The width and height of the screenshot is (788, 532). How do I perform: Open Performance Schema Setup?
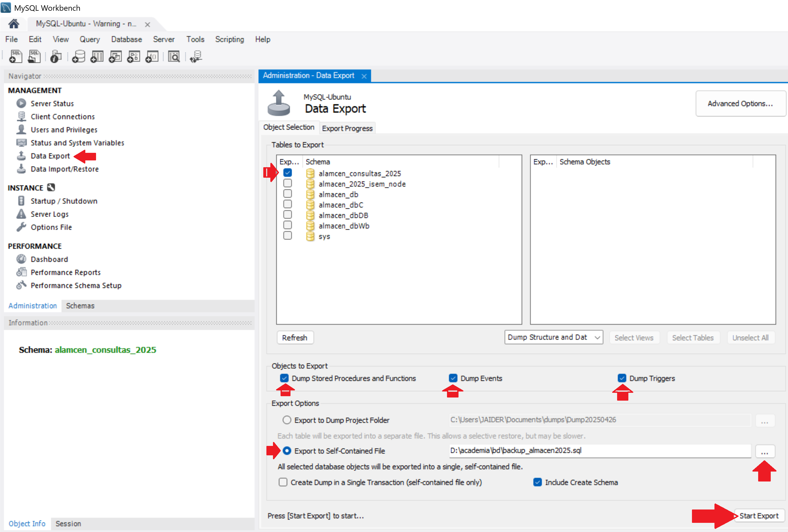coord(76,286)
